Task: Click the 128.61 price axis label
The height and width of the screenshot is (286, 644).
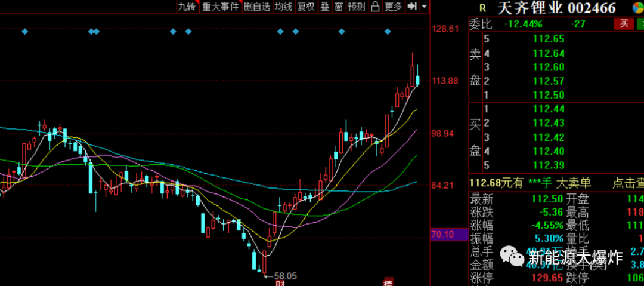Action: pos(444,29)
